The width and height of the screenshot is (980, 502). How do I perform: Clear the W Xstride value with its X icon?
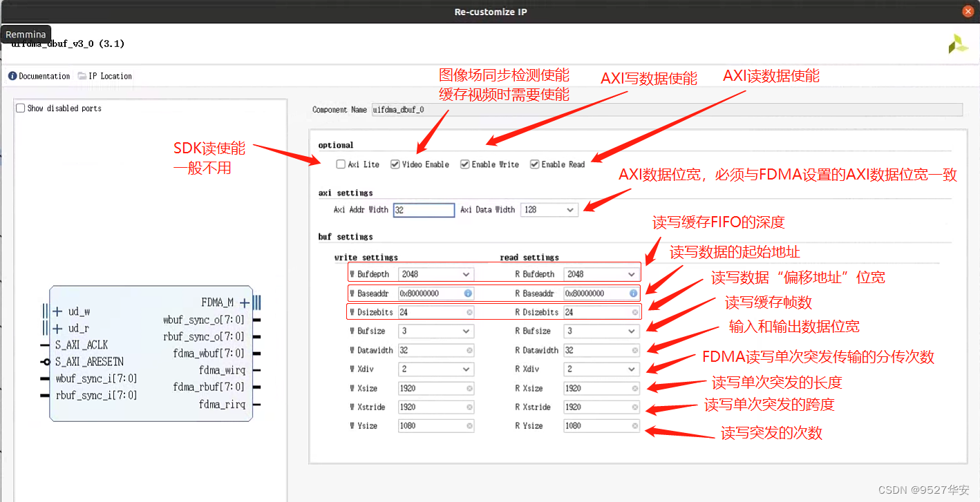click(x=469, y=407)
